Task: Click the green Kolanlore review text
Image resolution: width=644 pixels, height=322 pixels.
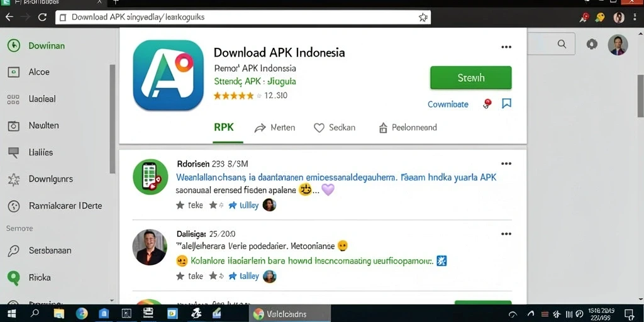Action: (x=312, y=260)
